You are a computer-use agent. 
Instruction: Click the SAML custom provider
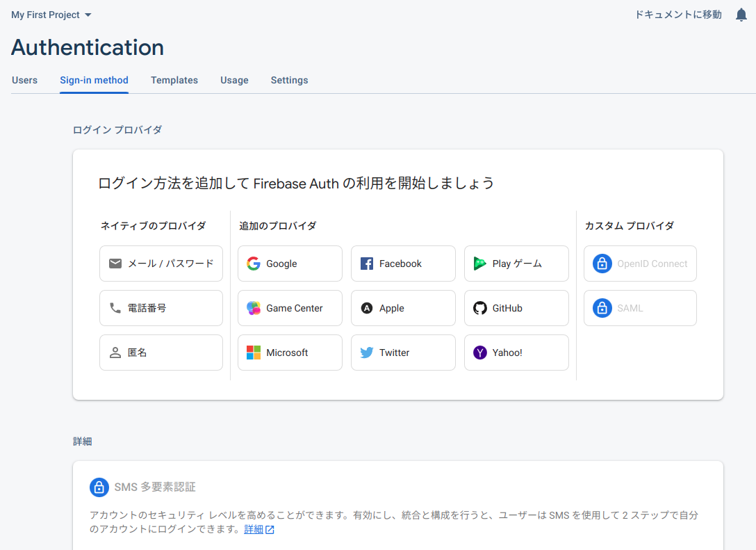tap(640, 308)
